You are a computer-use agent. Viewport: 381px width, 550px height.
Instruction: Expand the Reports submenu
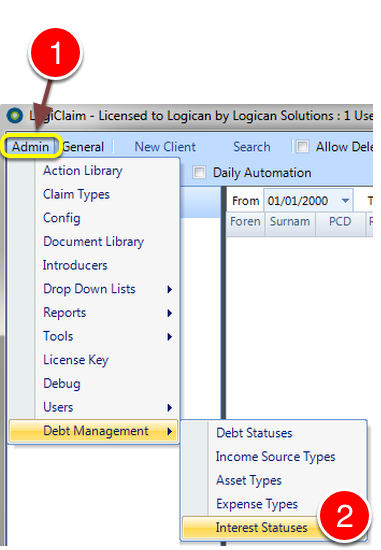[x=94, y=313]
